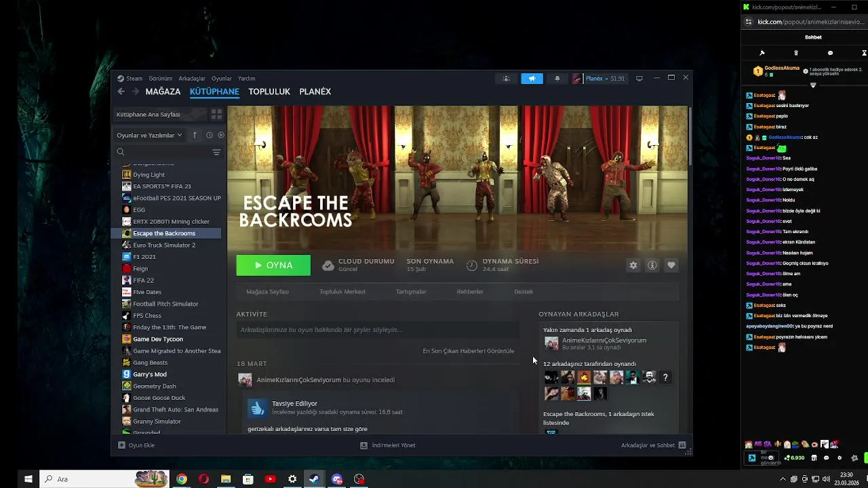Click the green OYNA play button
Image resolution: width=868 pixels, height=488 pixels.
click(273, 266)
